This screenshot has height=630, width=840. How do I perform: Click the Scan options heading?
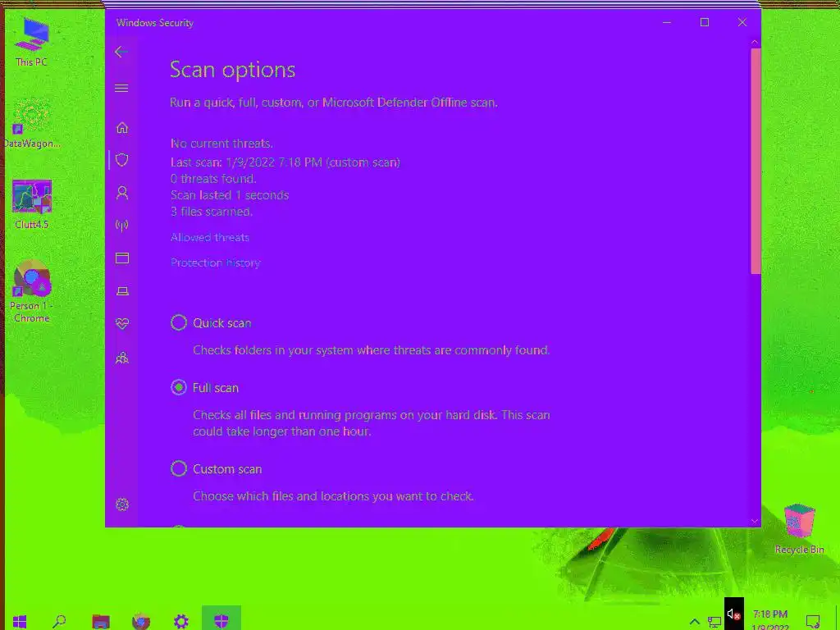click(232, 70)
